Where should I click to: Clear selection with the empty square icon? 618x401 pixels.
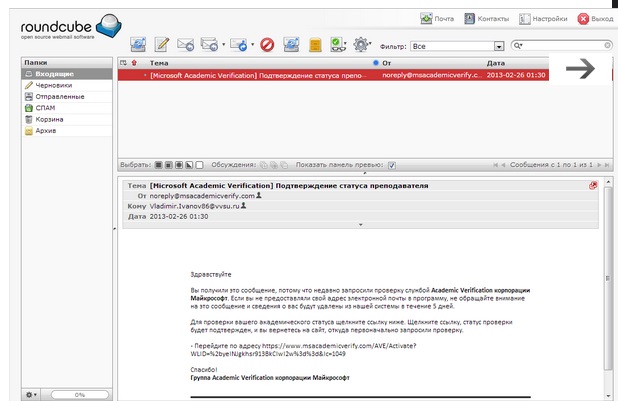(199, 165)
